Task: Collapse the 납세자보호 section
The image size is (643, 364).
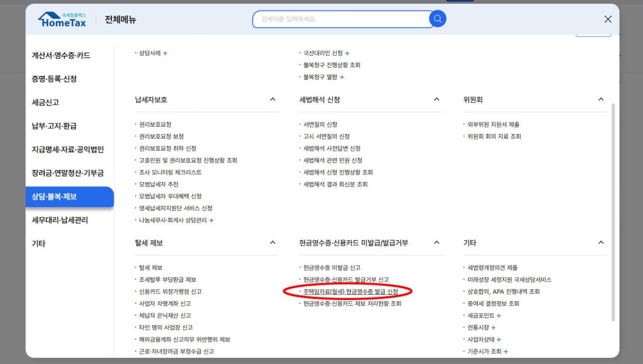Action: point(273,100)
